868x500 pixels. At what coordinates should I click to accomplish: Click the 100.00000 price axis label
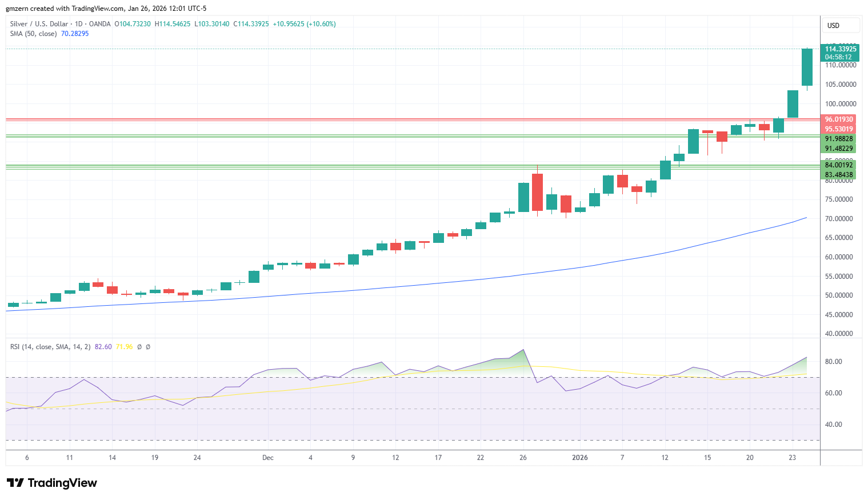pos(841,104)
